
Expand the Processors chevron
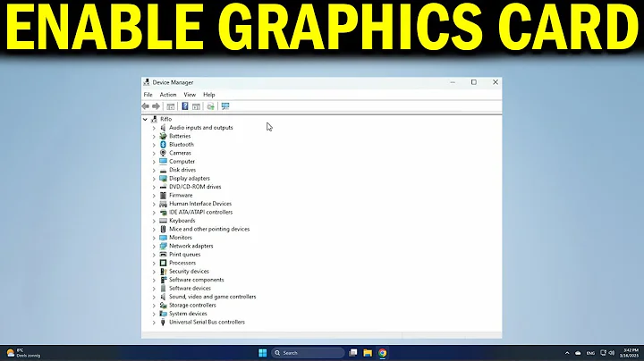pos(154,263)
